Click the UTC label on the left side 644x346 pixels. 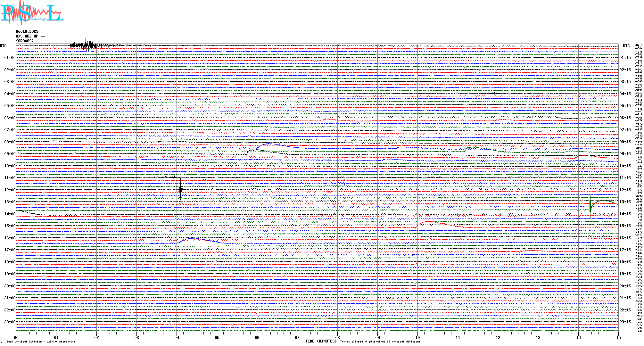click(3, 46)
